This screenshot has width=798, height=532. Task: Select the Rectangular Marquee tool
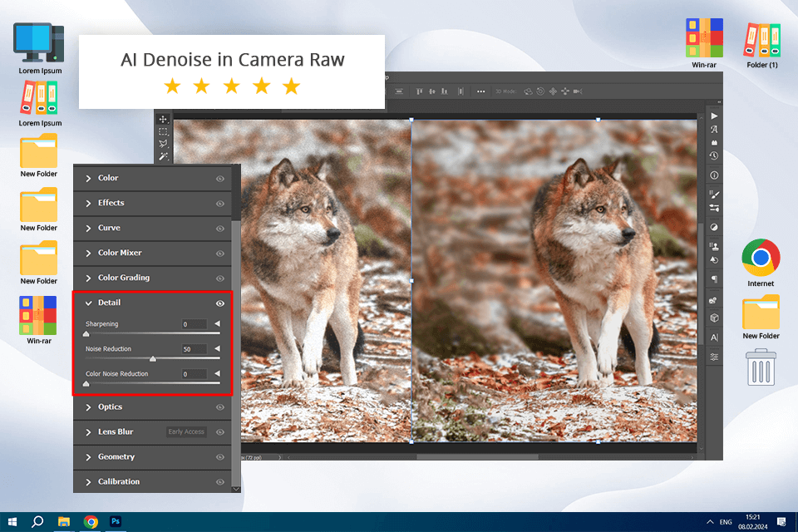pos(164,131)
